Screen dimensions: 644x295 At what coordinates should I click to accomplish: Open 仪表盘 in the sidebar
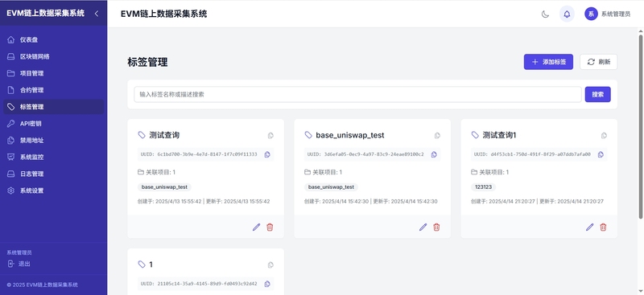53,40
